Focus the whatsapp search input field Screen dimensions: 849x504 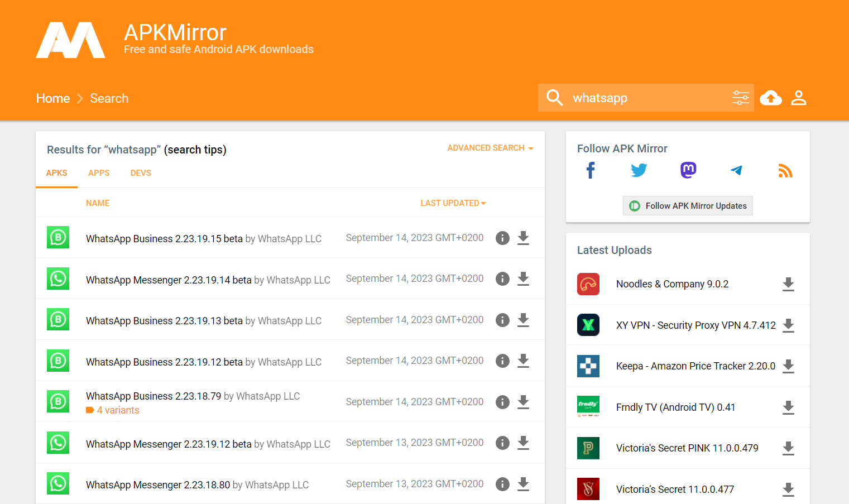point(647,98)
